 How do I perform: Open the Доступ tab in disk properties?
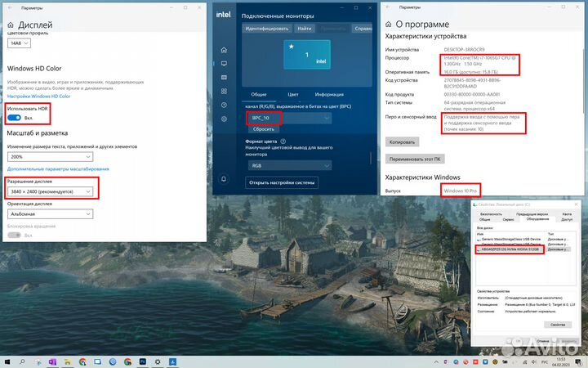click(567, 219)
